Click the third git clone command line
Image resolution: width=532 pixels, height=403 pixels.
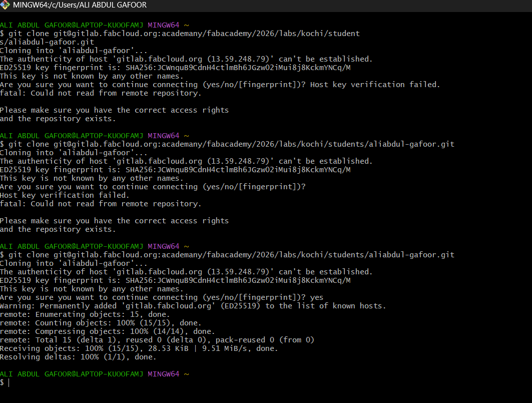[x=227, y=255]
